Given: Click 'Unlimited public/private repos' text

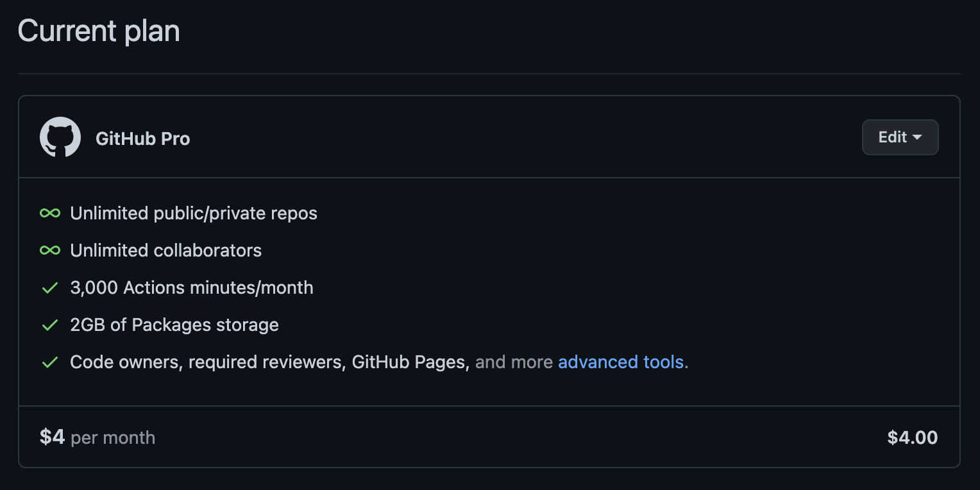Looking at the screenshot, I should point(194,214).
